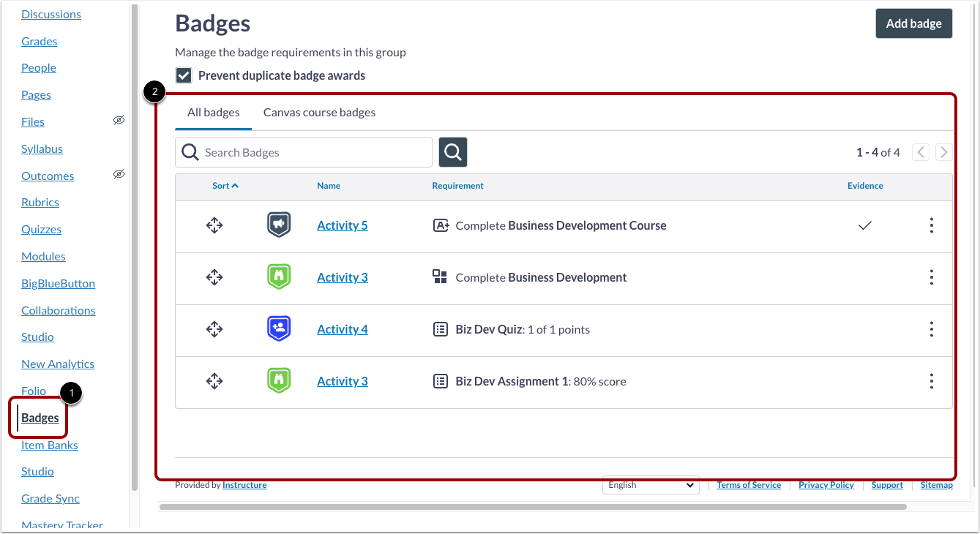Open the Privacy Policy link
This screenshot has width=980, height=534.
tap(826, 485)
